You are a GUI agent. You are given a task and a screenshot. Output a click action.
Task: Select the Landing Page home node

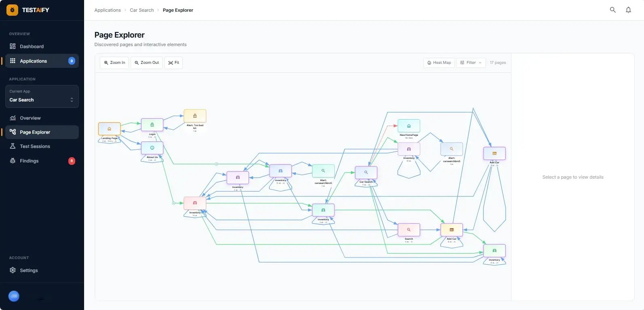[109, 129]
